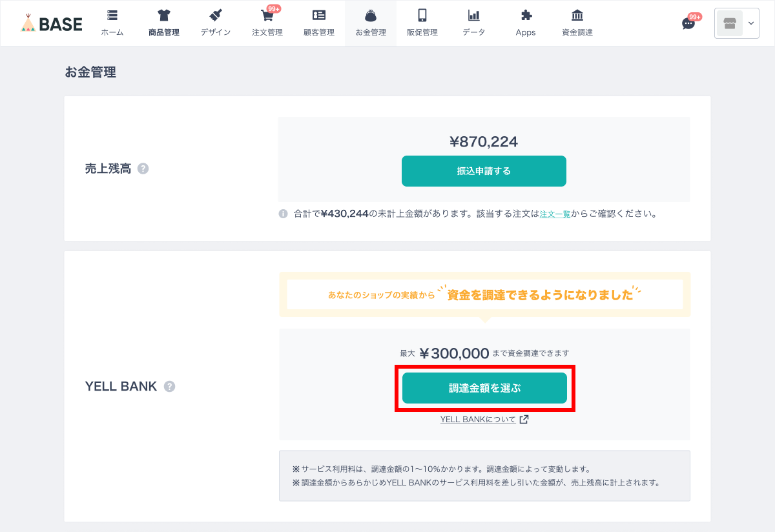Screen dimensions: 775x532
Task: Open the デザイン paintbrush icon
Action: coord(216,15)
